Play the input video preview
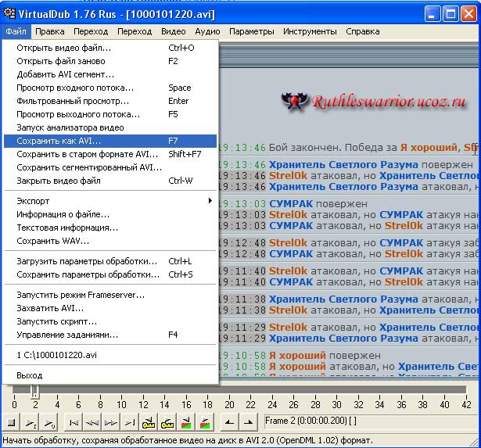Screen dimensions: 481x448 pos(31,423)
